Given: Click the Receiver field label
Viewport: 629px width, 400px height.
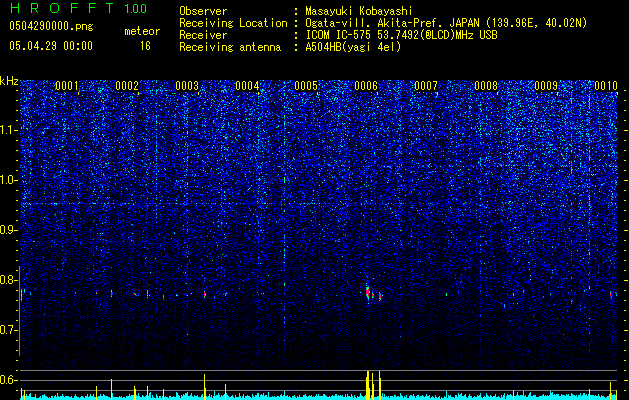Looking at the screenshot, I should tap(203, 35).
